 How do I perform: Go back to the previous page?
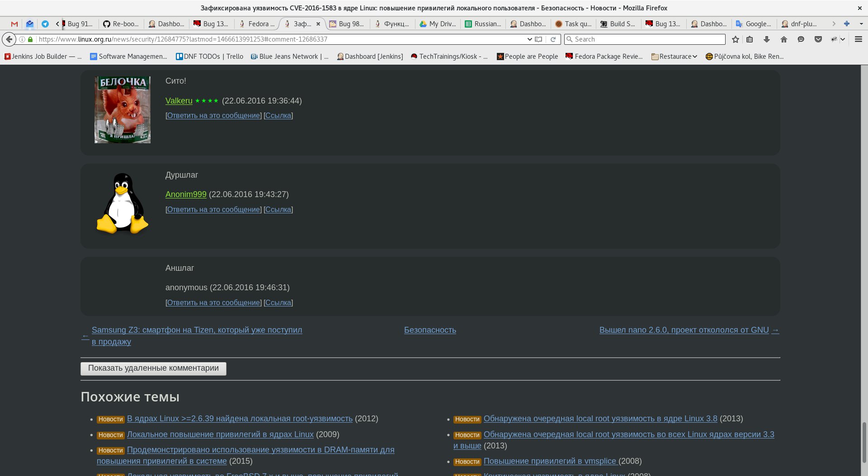tap(9, 39)
